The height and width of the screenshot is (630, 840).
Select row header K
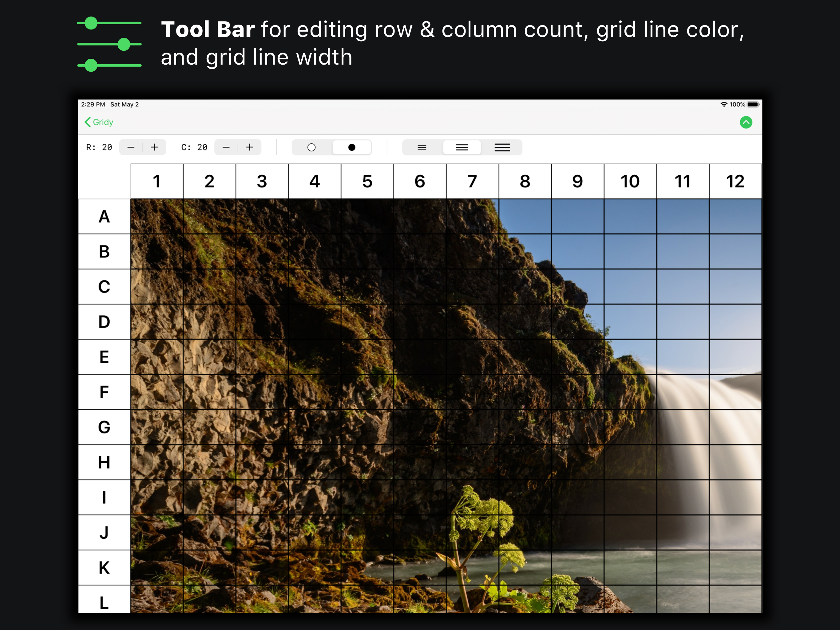pos(104,568)
